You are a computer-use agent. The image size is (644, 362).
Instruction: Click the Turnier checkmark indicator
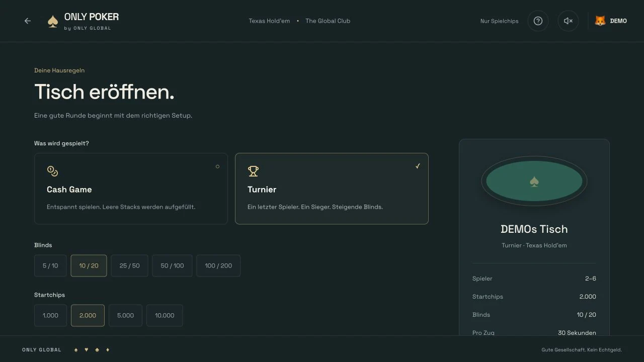click(418, 166)
